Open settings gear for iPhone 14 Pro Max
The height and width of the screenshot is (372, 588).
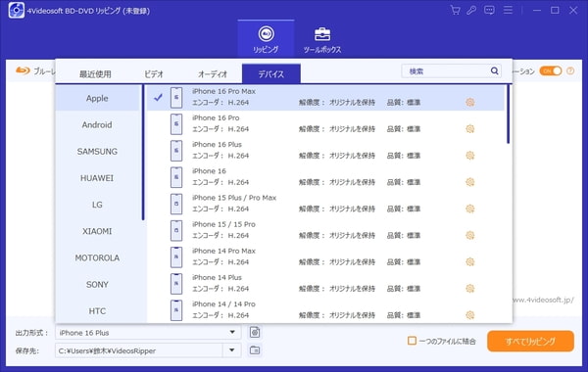469,261
